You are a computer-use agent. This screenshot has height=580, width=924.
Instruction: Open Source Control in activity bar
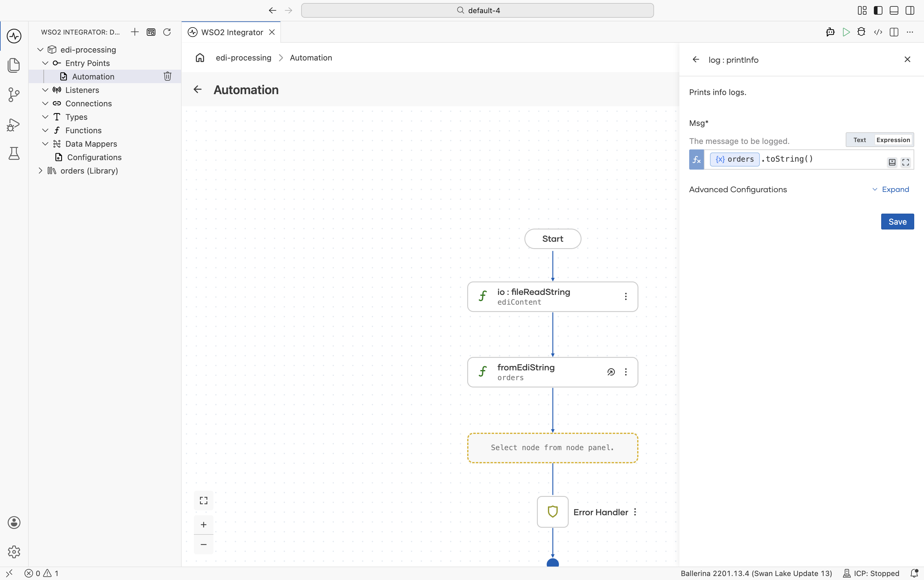coord(14,95)
